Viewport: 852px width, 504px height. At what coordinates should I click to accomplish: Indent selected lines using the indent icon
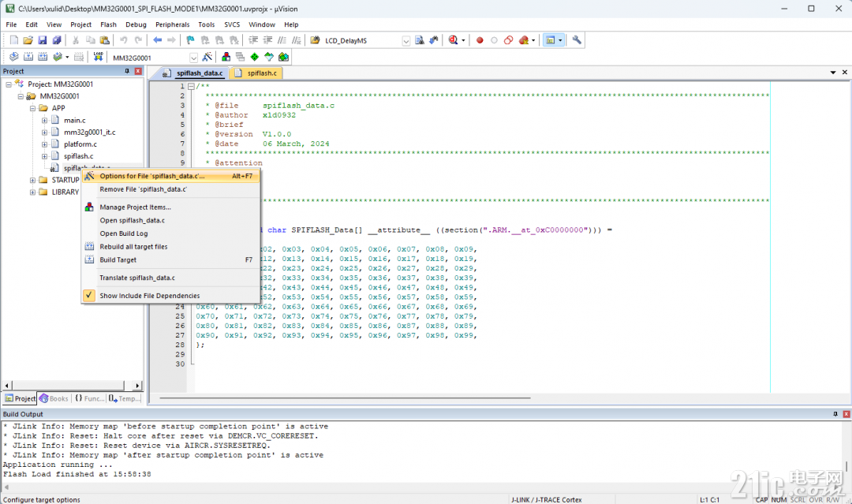(253, 40)
